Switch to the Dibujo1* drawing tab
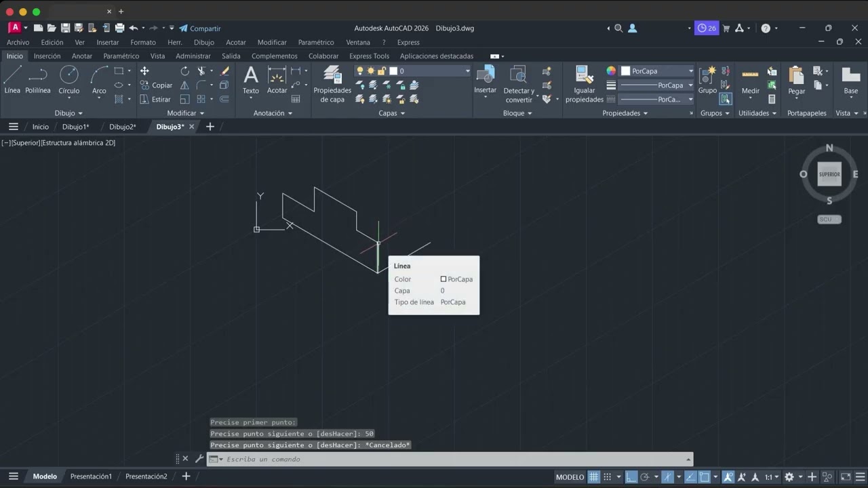The image size is (868, 488). tap(76, 127)
